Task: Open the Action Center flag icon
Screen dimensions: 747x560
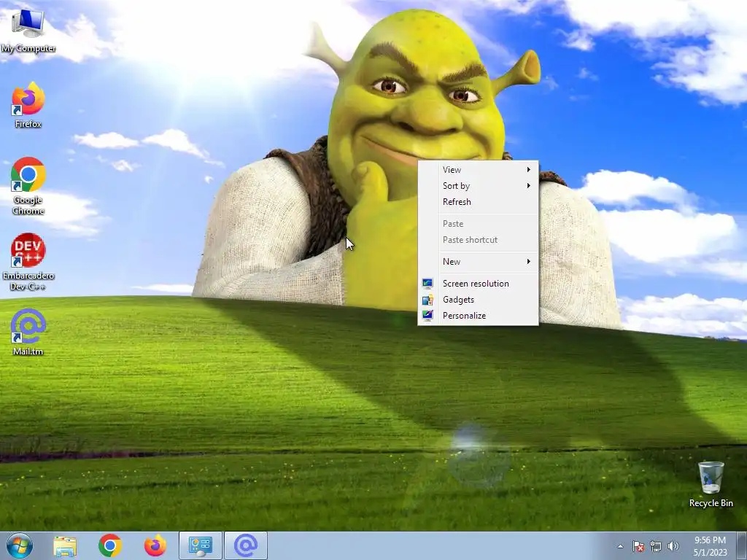Action: (638, 546)
